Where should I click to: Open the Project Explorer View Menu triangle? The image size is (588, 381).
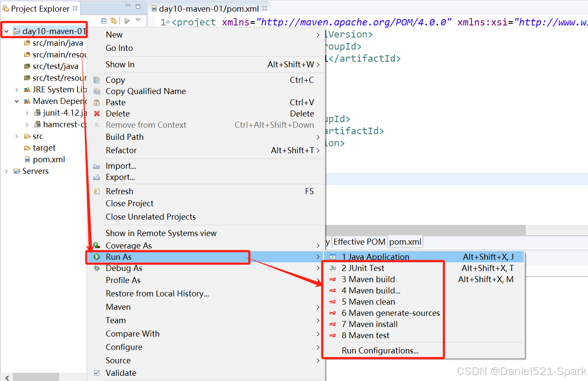pos(138,20)
